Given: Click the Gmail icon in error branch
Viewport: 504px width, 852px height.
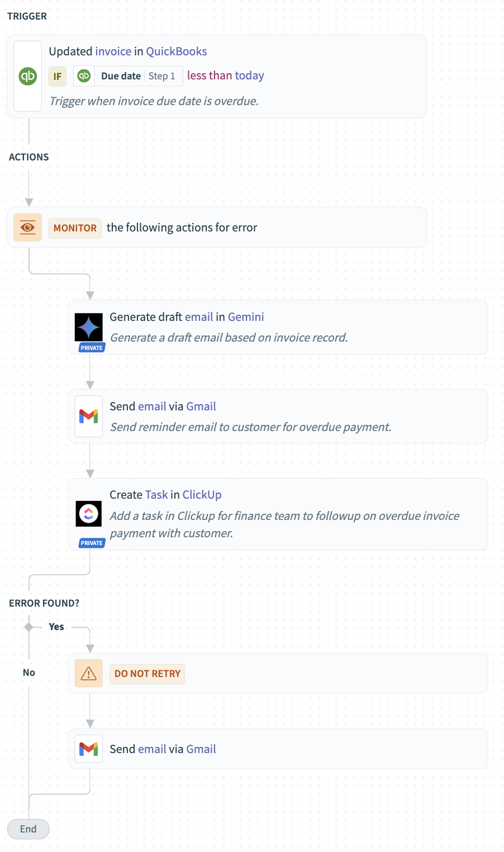Looking at the screenshot, I should tap(89, 749).
